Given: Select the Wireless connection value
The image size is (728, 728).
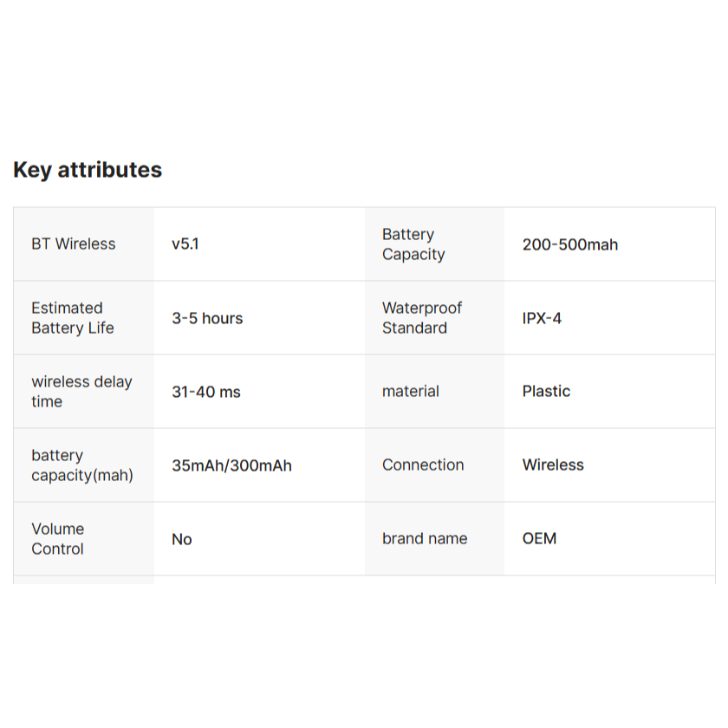Looking at the screenshot, I should [x=553, y=465].
